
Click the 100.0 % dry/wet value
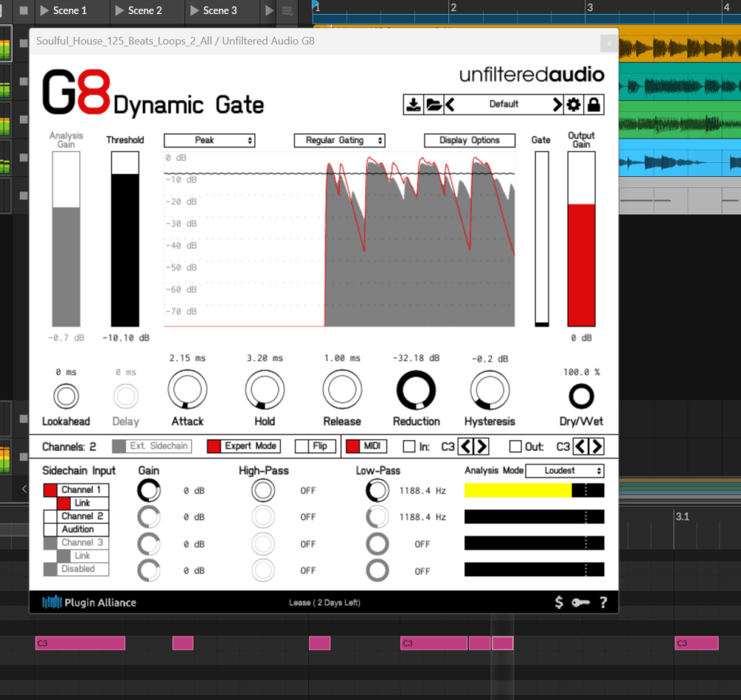[581, 372]
